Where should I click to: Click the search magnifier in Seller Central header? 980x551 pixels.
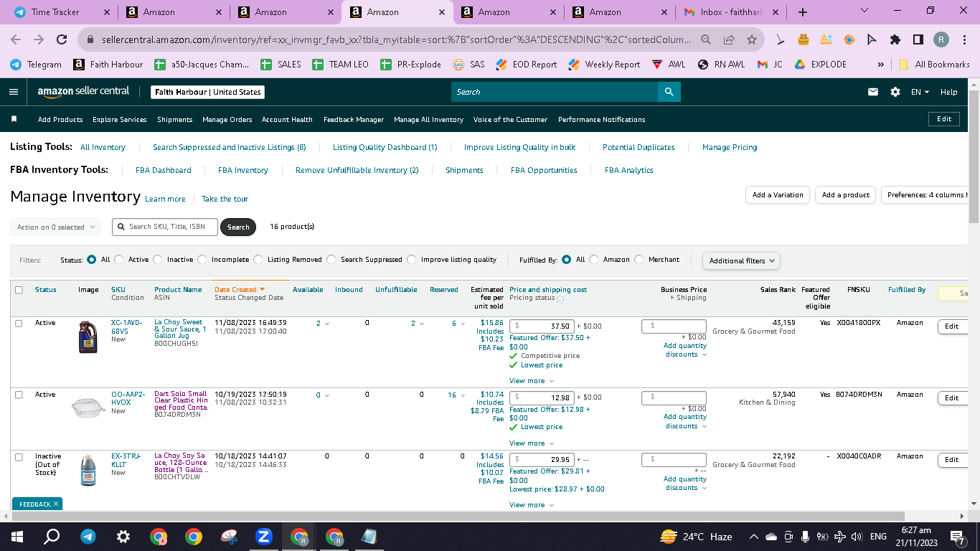[x=669, y=92]
